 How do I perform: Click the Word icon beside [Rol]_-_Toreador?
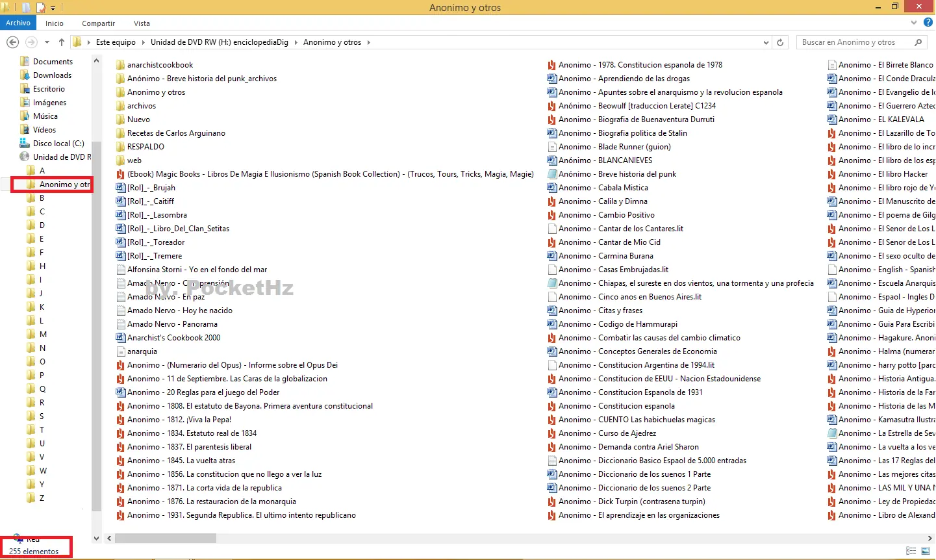(120, 242)
